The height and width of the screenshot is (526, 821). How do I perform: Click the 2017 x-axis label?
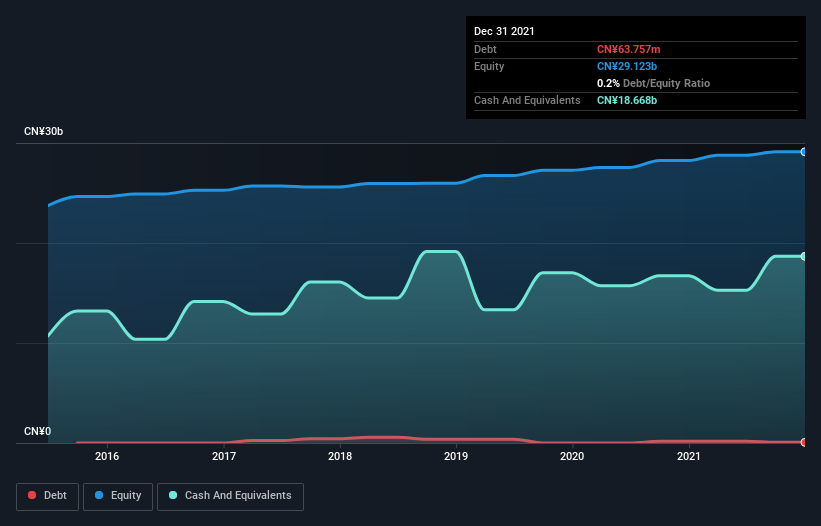[x=224, y=456]
